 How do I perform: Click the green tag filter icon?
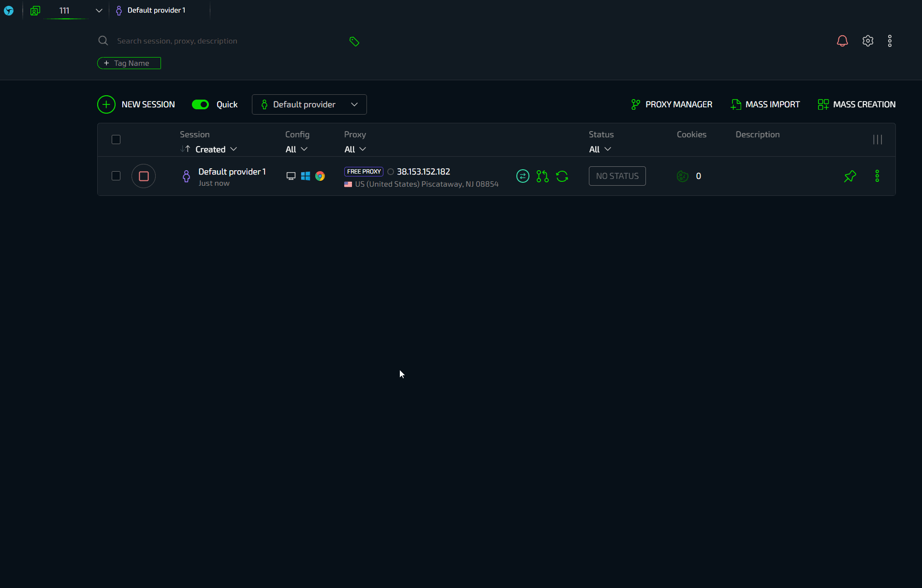point(354,42)
